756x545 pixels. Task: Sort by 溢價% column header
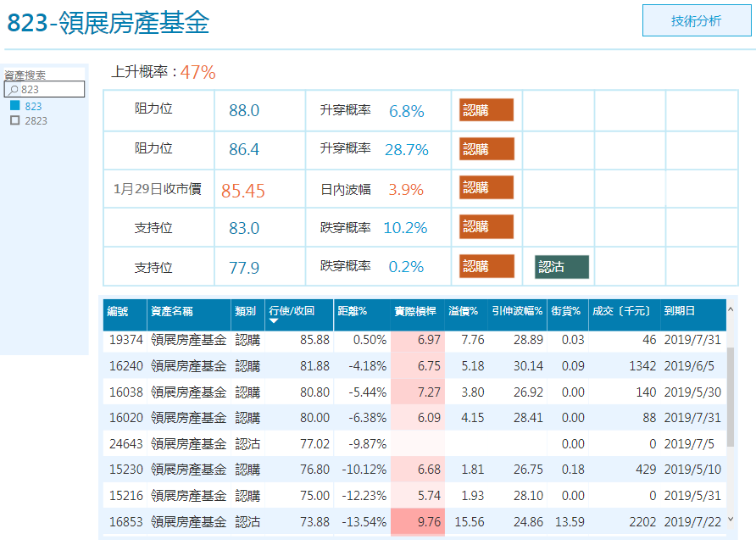tap(466, 314)
